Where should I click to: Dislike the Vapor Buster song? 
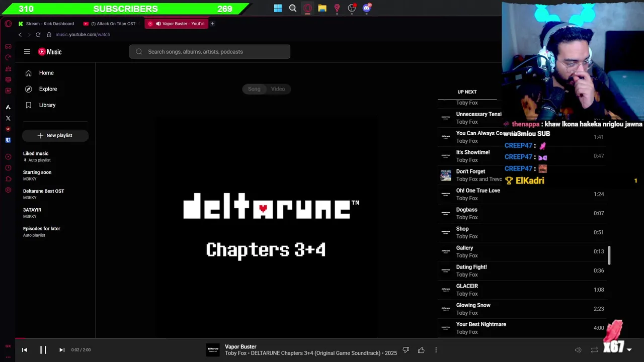[406, 350]
